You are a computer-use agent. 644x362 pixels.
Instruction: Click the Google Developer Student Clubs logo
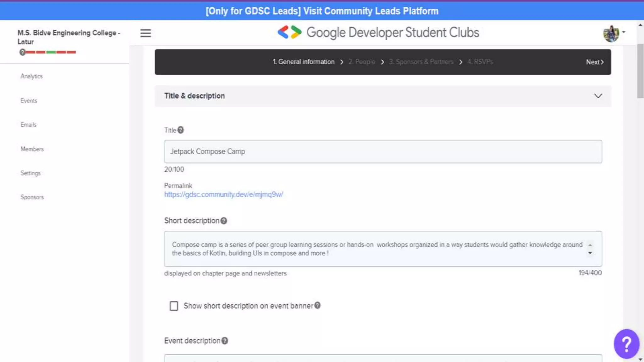click(378, 32)
